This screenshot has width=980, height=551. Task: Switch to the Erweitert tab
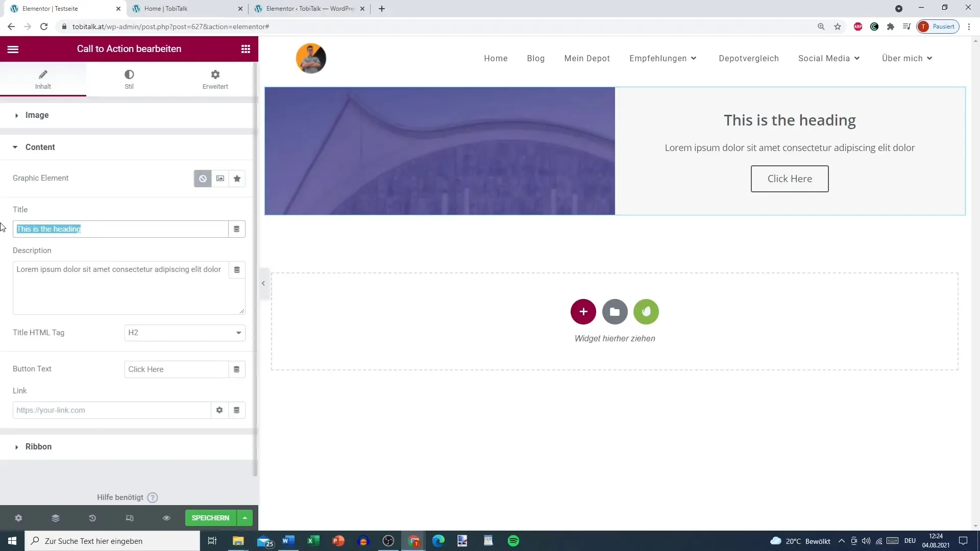tap(215, 80)
